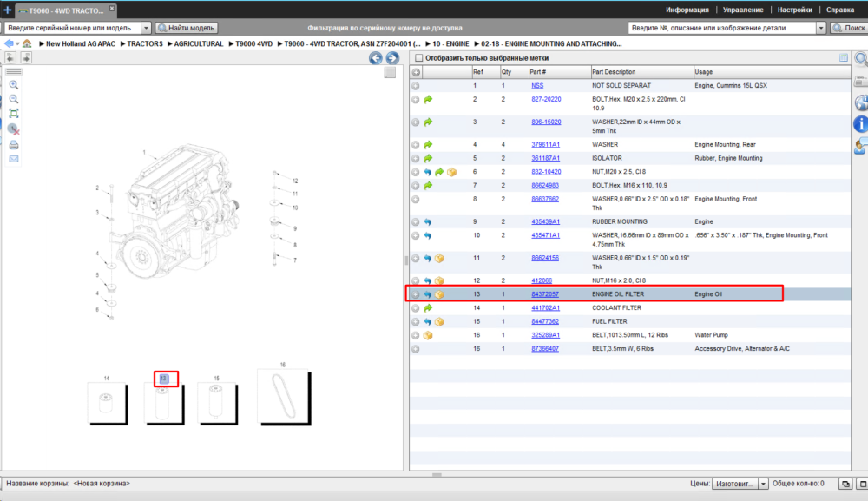Click package icon on NUT 412066 row

(x=439, y=280)
